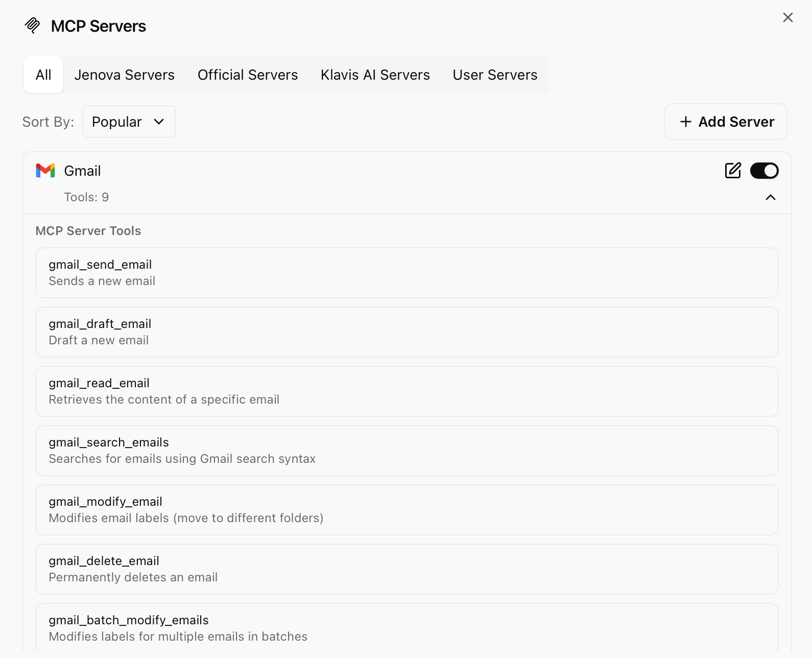
Task: Click the Gmail envelope logo icon
Action: [45, 171]
